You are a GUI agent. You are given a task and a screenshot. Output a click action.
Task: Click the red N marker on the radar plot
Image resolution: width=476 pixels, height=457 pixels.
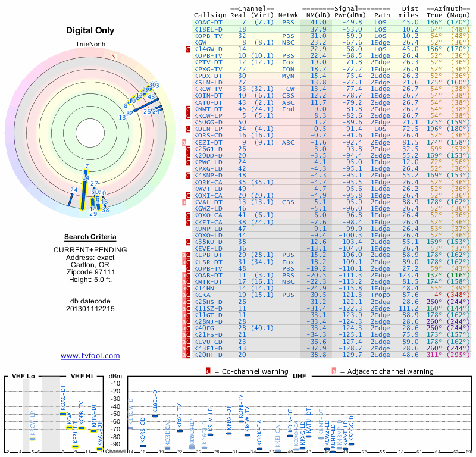(x=114, y=57)
